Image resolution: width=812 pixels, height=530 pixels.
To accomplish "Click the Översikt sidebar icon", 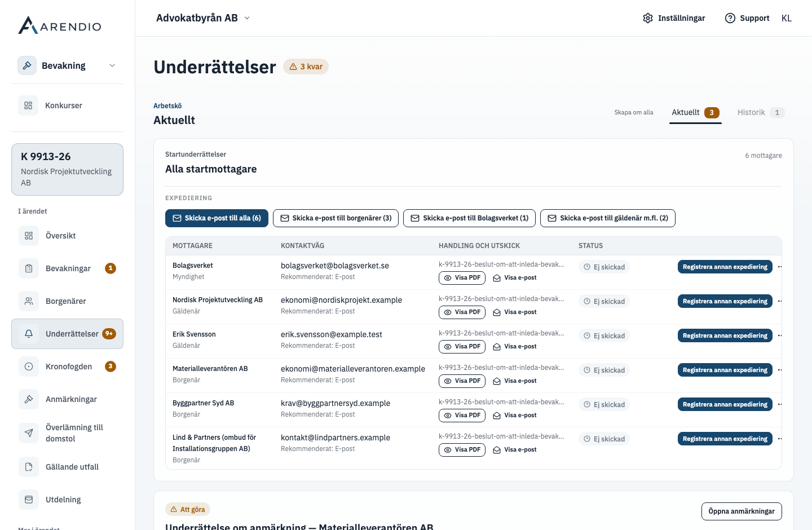I will tap(29, 236).
